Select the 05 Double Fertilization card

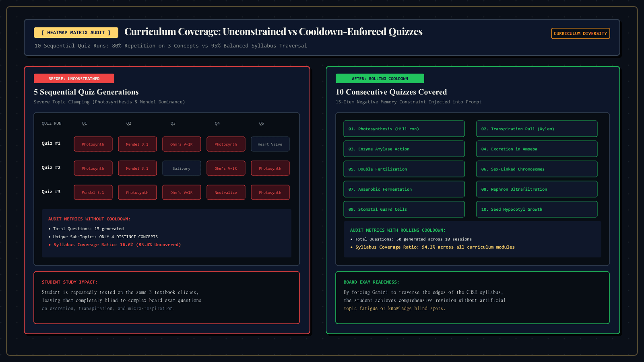tap(404, 169)
